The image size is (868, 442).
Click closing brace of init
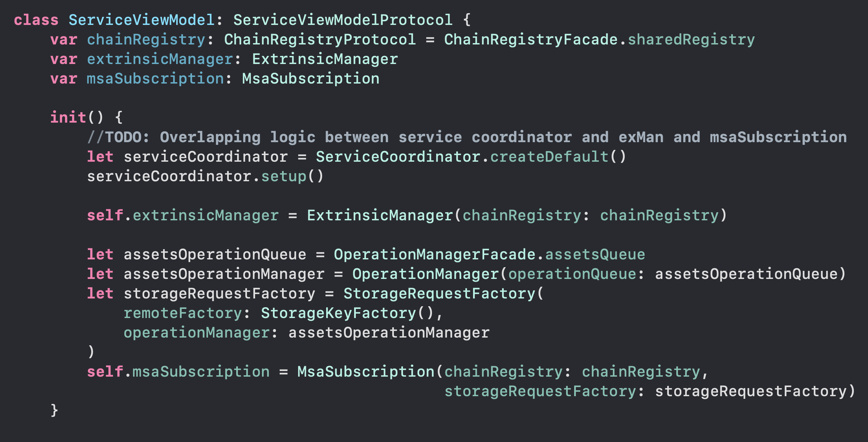point(54,410)
